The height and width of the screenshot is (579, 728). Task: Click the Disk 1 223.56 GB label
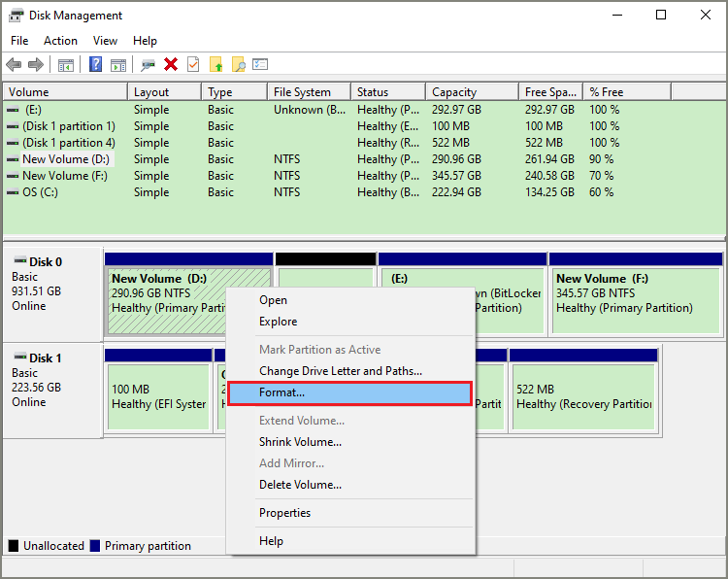point(36,388)
